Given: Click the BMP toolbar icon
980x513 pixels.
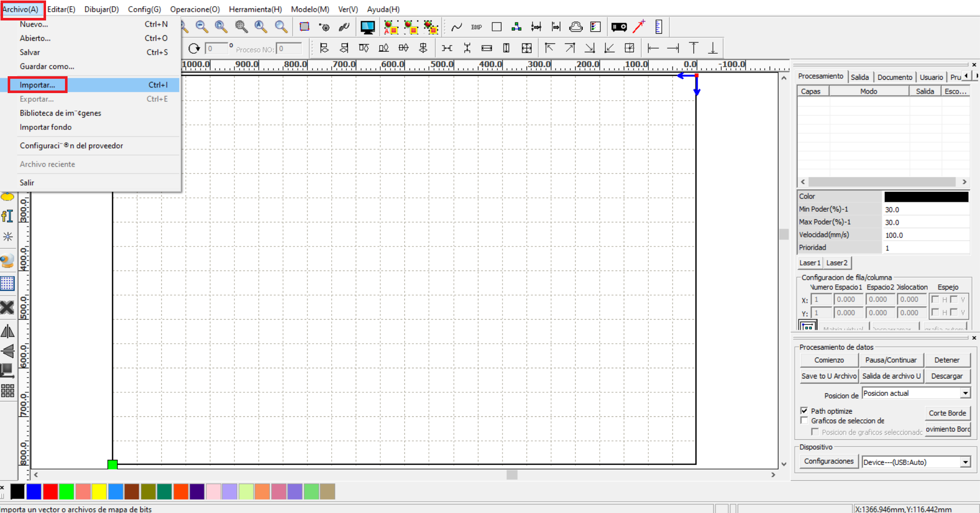Looking at the screenshot, I should (476, 27).
